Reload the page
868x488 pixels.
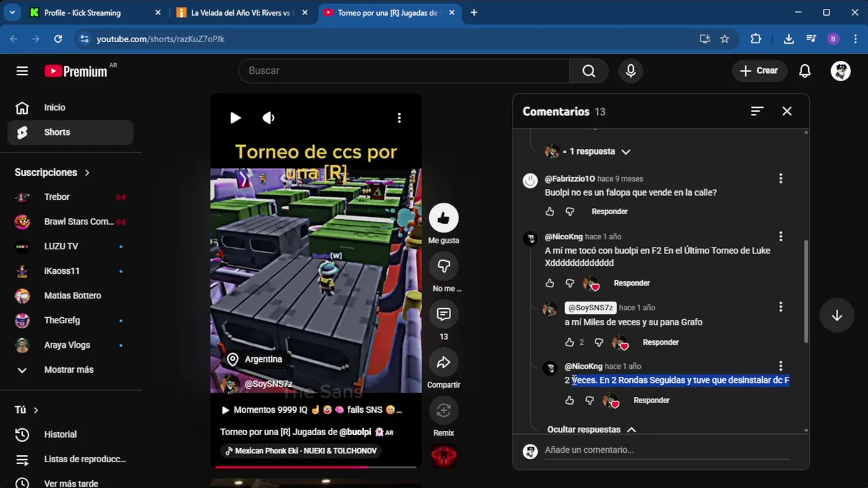(58, 39)
